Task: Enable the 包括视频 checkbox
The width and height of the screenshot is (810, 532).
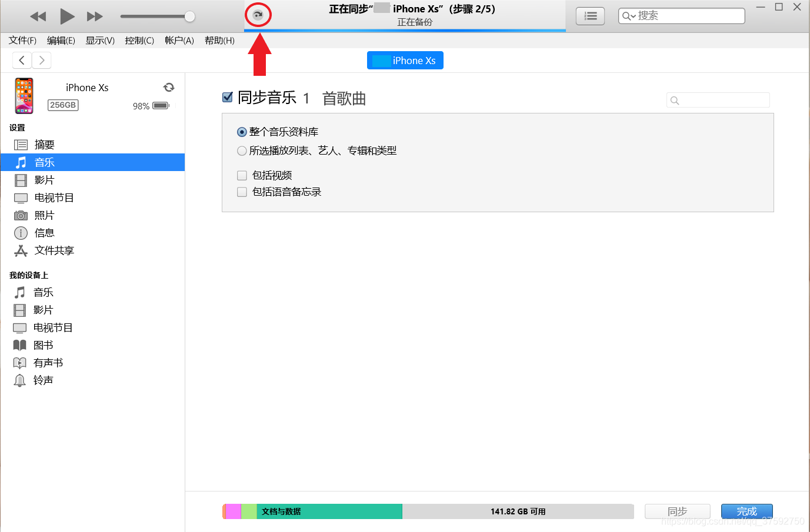Action: (242, 175)
